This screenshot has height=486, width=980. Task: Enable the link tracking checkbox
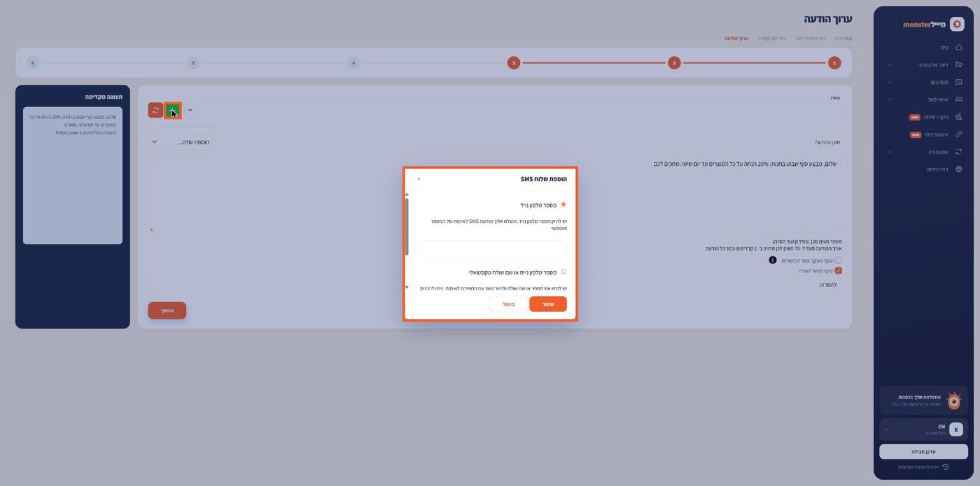(x=839, y=260)
